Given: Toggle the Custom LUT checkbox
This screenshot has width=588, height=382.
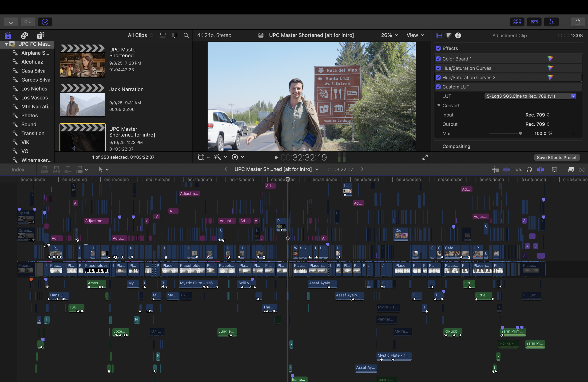Looking at the screenshot, I should point(438,87).
